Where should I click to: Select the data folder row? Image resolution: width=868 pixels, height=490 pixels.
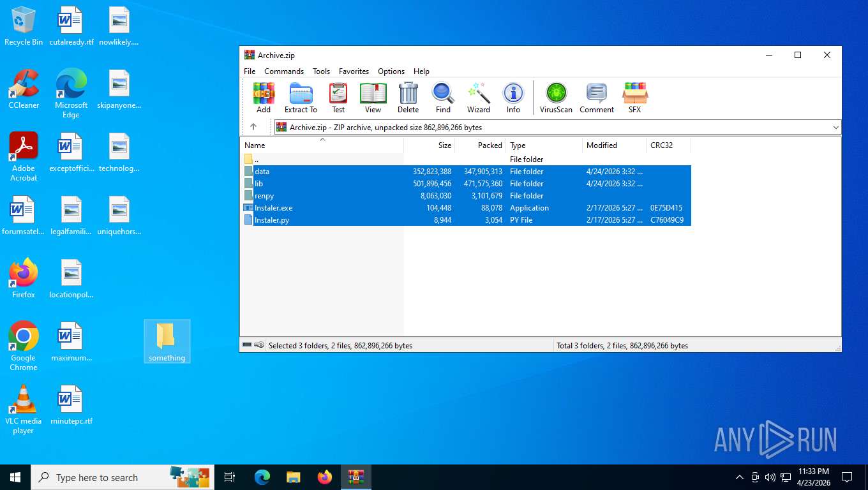pos(466,172)
